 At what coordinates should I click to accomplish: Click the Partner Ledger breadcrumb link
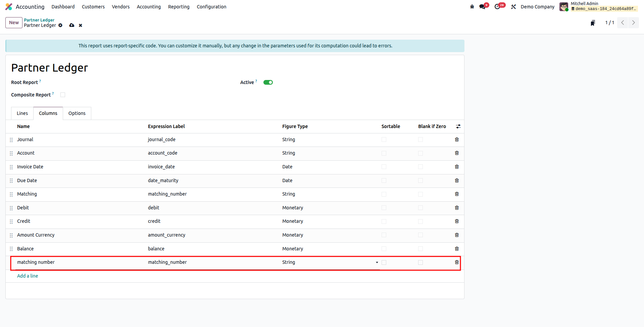(x=39, y=20)
